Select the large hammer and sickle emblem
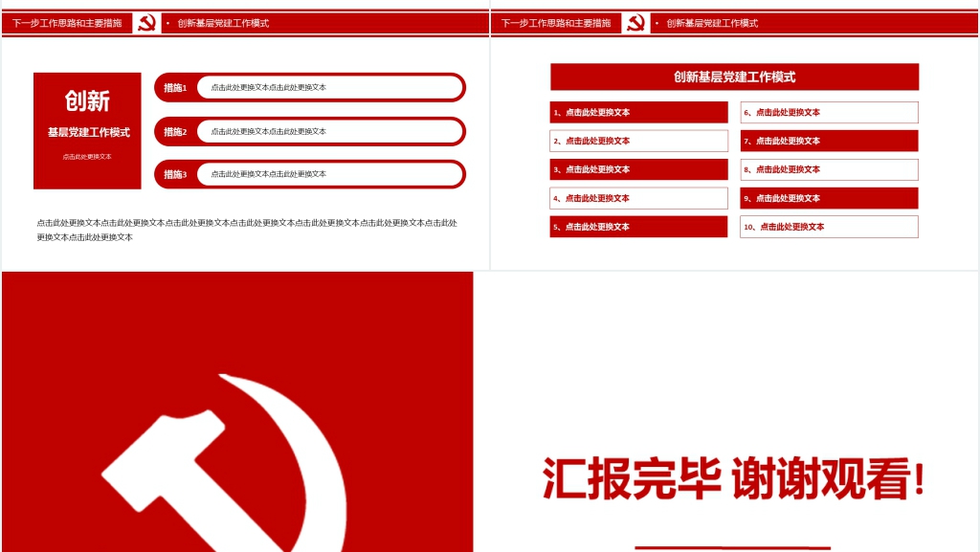 224,463
